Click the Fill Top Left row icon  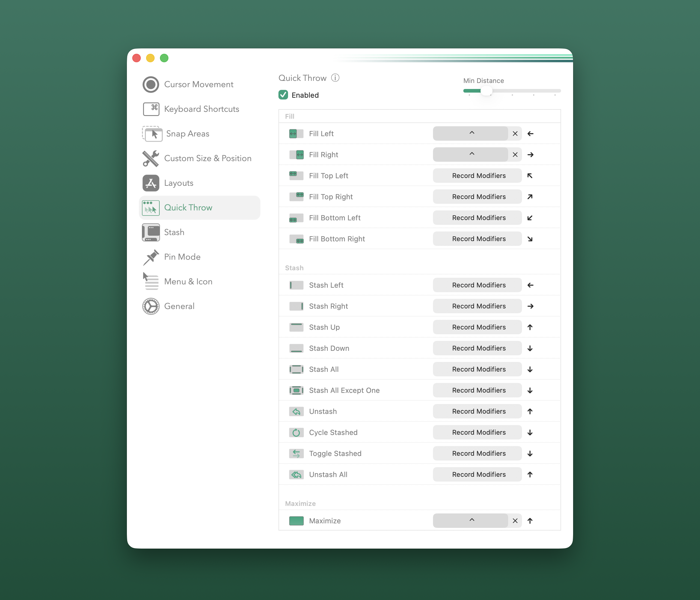tap(296, 176)
